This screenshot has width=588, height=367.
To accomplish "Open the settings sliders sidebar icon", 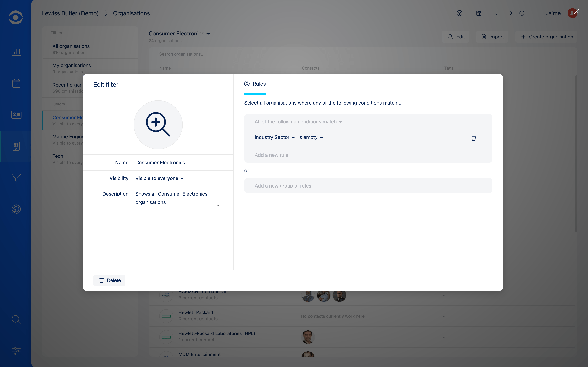I will (x=16, y=351).
